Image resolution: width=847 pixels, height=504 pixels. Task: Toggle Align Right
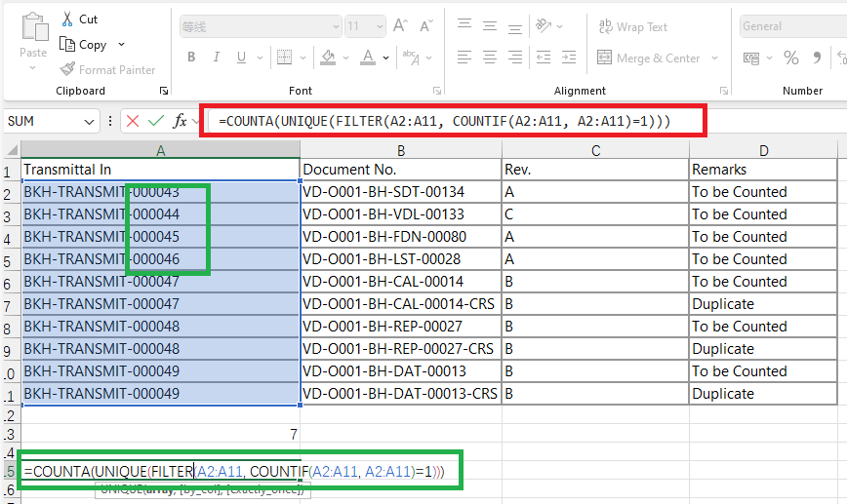(x=515, y=58)
